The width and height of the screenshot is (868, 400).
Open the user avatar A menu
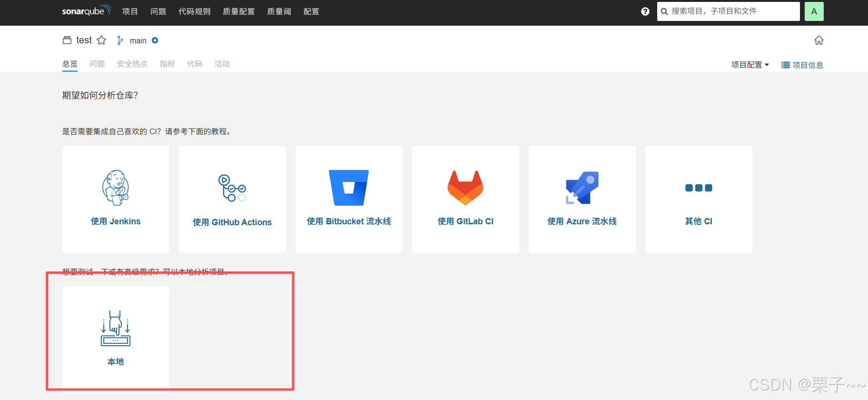click(814, 11)
